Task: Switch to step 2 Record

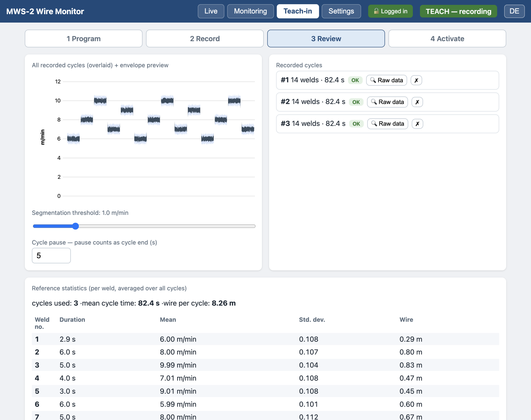Action: [205, 38]
